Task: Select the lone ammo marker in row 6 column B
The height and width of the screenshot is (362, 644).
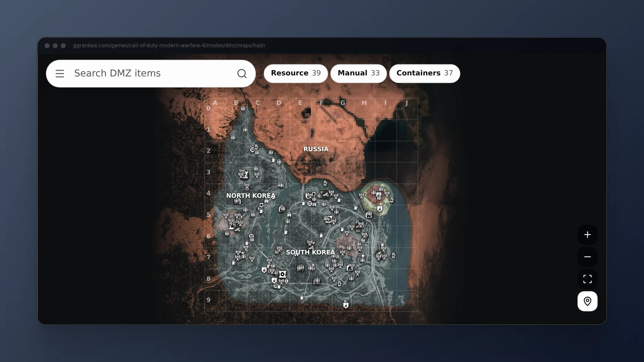Action: click(x=227, y=233)
